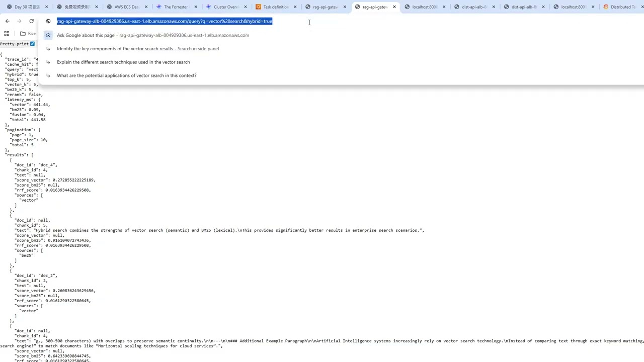Close the Day 30 tab

[47, 7]
